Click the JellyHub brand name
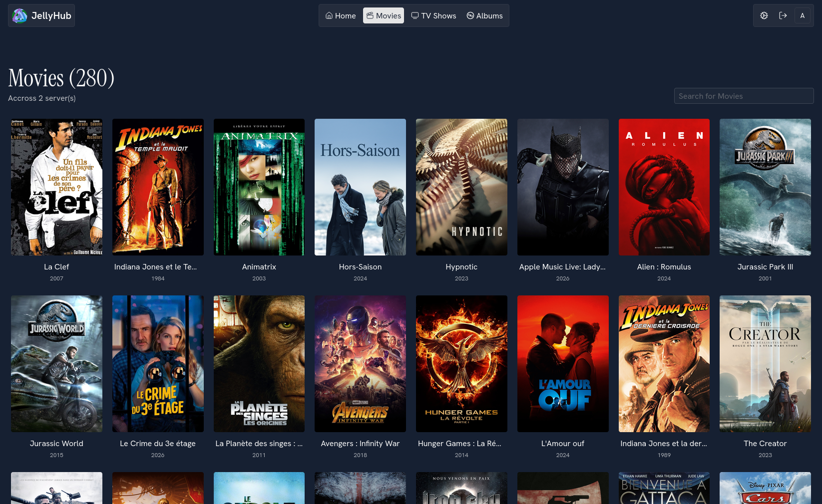Viewport: 822px width, 504px height. click(x=51, y=15)
